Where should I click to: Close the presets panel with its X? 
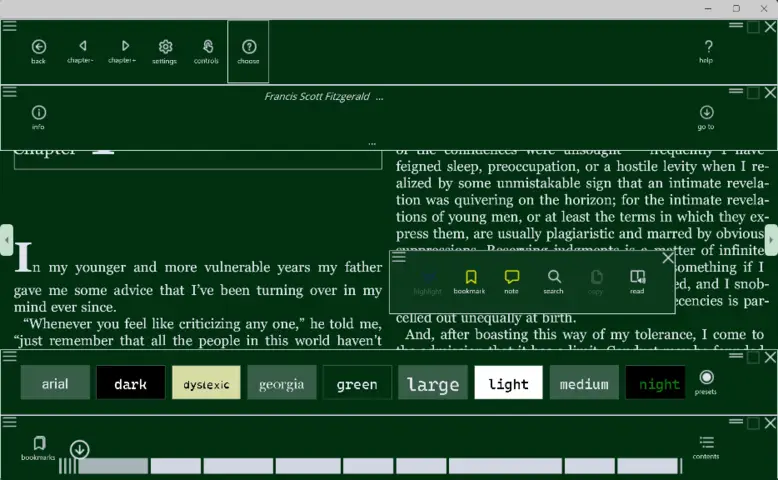coord(770,357)
